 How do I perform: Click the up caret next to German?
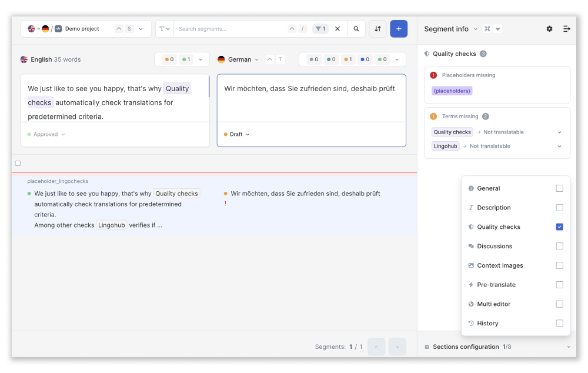pyautogui.click(x=270, y=59)
